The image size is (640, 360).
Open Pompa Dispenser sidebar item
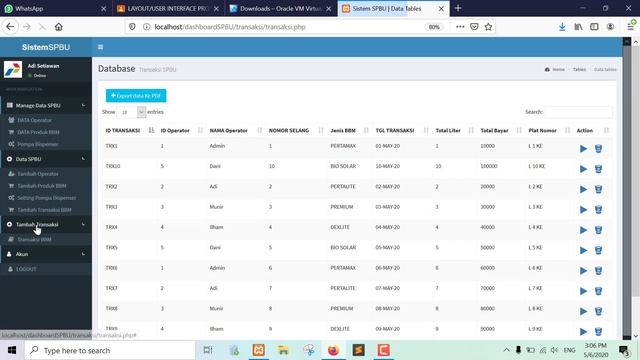[x=38, y=144]
